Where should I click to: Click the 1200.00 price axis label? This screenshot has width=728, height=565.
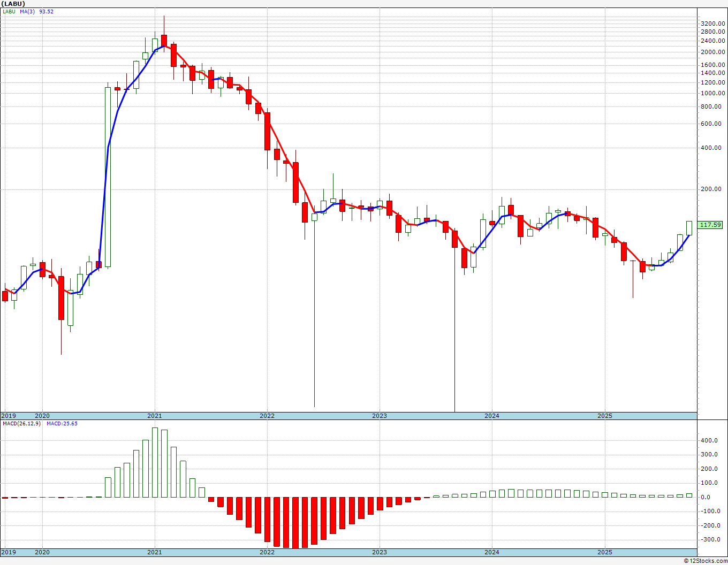pos(712,83)
